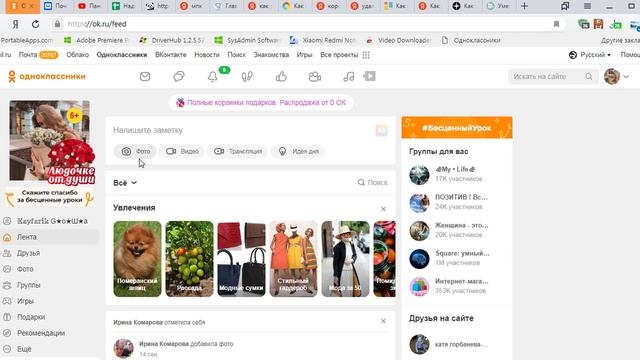Click the colorful background icon in note box
This screenshot has height=360, width=640.
click(381, 131)
